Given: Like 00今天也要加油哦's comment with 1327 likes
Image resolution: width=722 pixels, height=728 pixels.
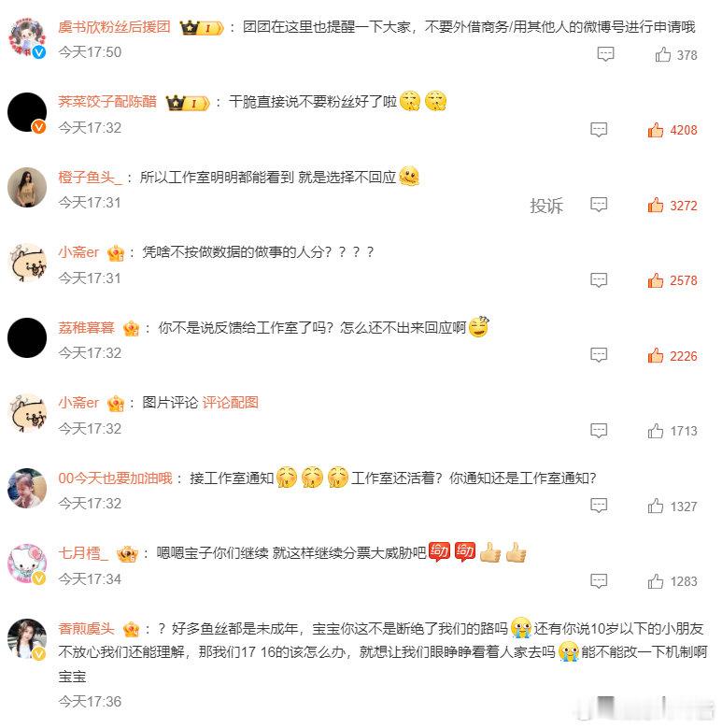Looking at the screenshot, I should (655, 507).
